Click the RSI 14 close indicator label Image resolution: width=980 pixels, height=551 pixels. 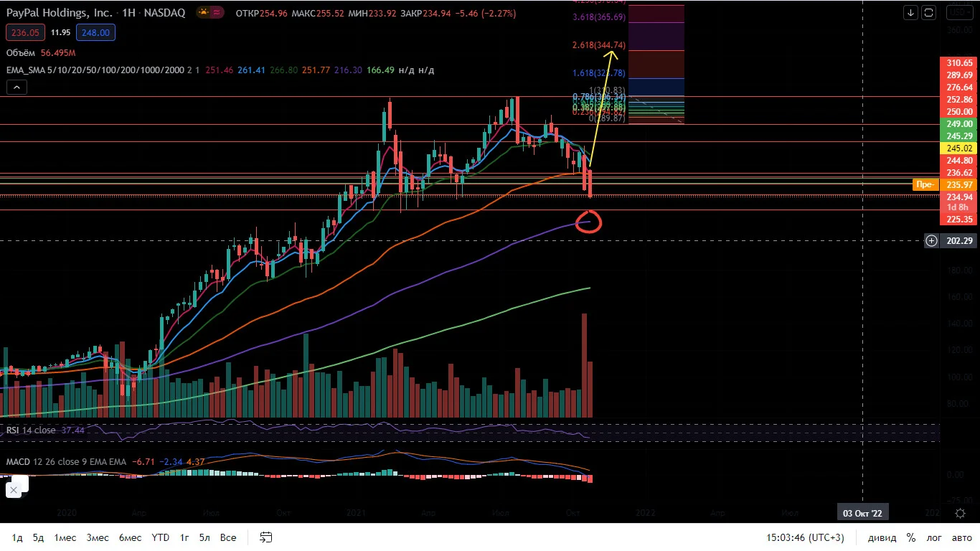31,430
